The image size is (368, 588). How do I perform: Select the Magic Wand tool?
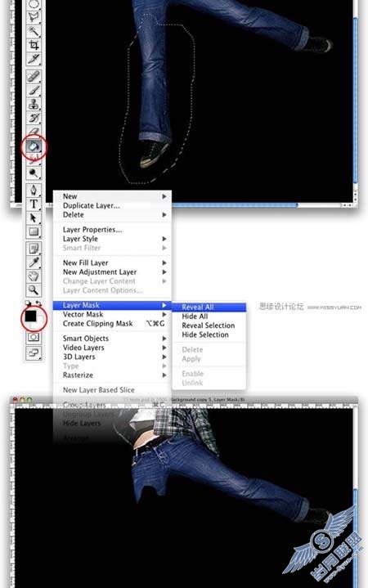pyautogui.click(x=34, y=31)
